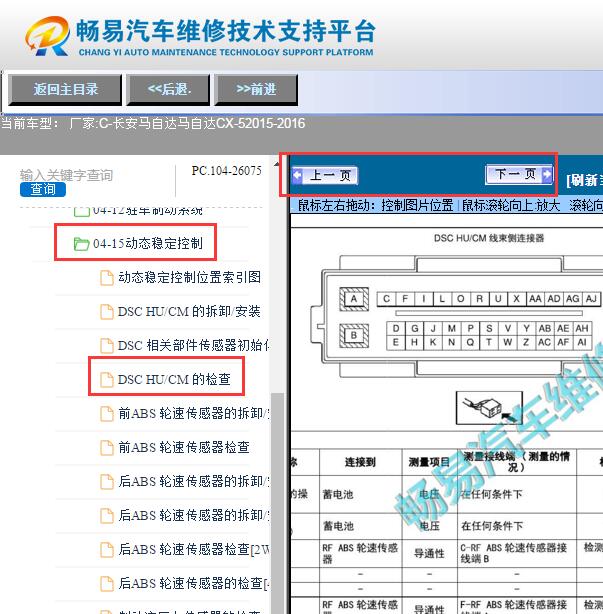This screenshot has width=603, height=614.
Task: Focus the 输入关键字查询 search field
Action: pos(67,175)
